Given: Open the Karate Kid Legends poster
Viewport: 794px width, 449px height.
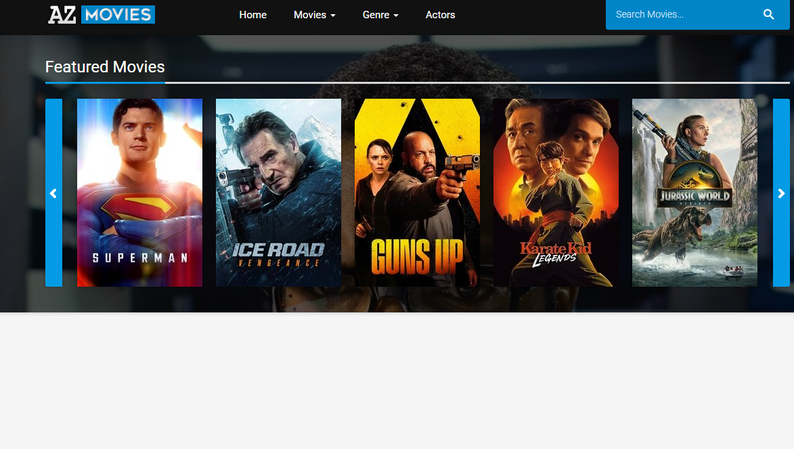Looking at the screenshot, I should 556,193.
